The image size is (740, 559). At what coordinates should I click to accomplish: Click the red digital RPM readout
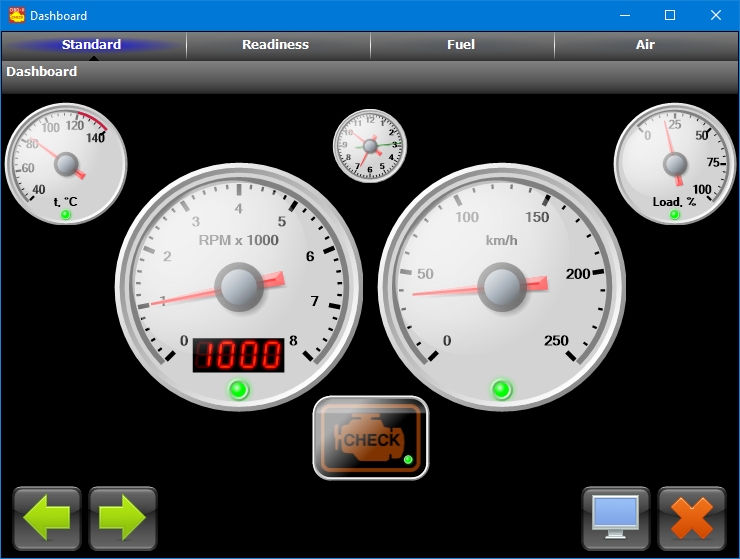click(x=238, y=354)
